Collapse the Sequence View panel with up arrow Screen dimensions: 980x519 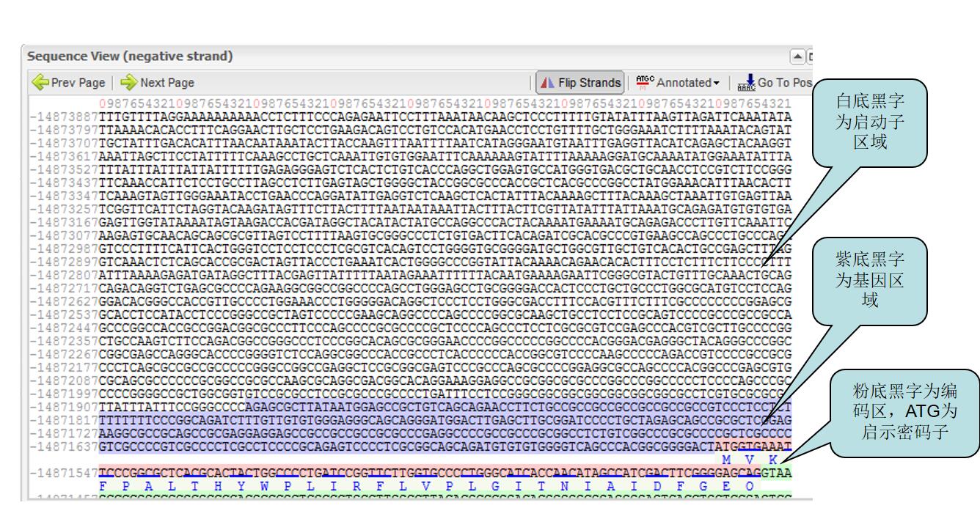(796, 57)
